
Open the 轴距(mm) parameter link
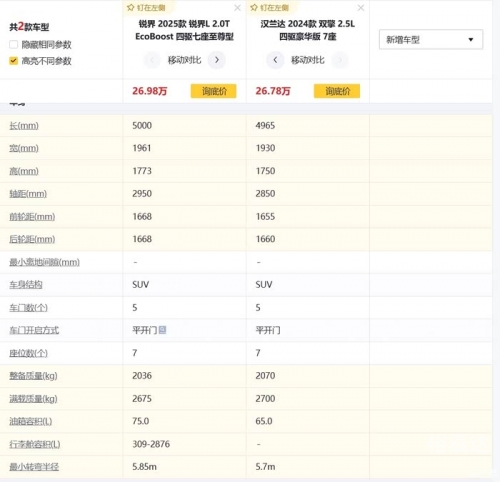[x=28, y=194]
